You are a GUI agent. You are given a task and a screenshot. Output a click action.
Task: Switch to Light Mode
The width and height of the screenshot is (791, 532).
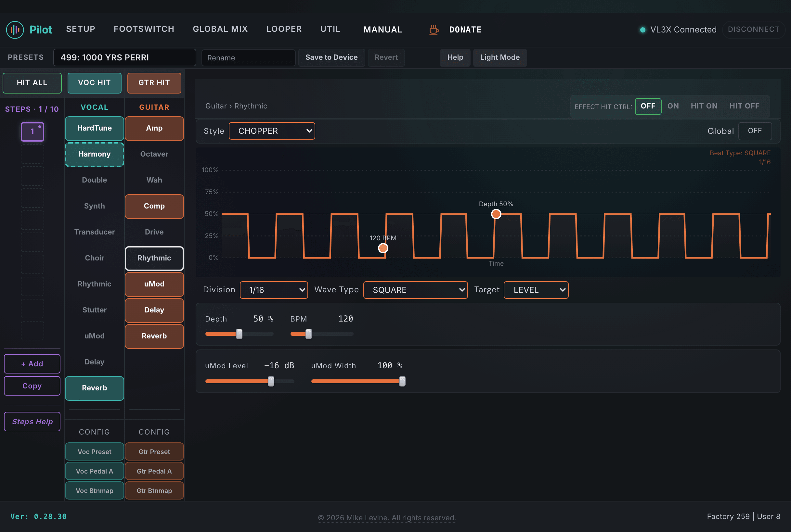pyautogui.click(x=500, y=58)
